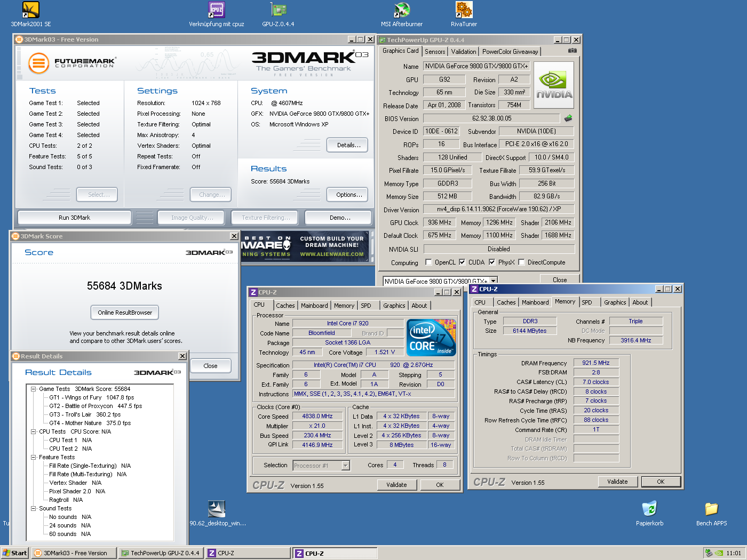Select GT1 - Wings of Fury result row
The image size is (747, 560).
coord(92,397)
